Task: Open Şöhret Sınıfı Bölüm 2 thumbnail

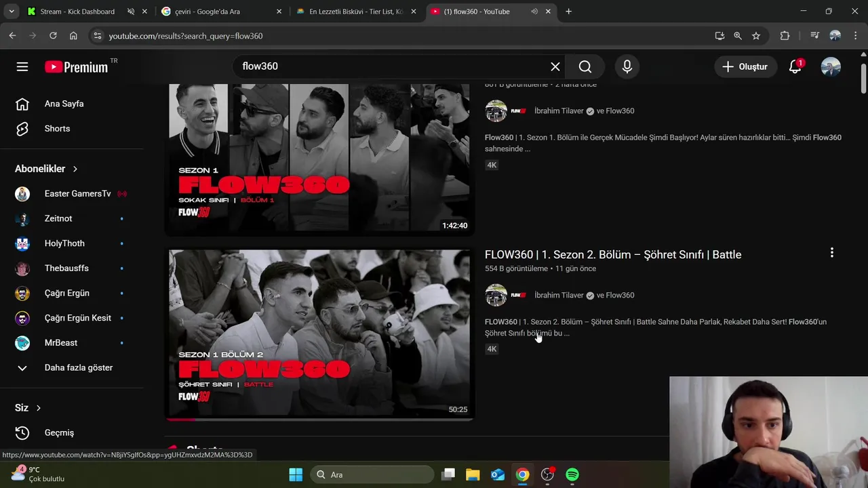Action: pos(319,333)
